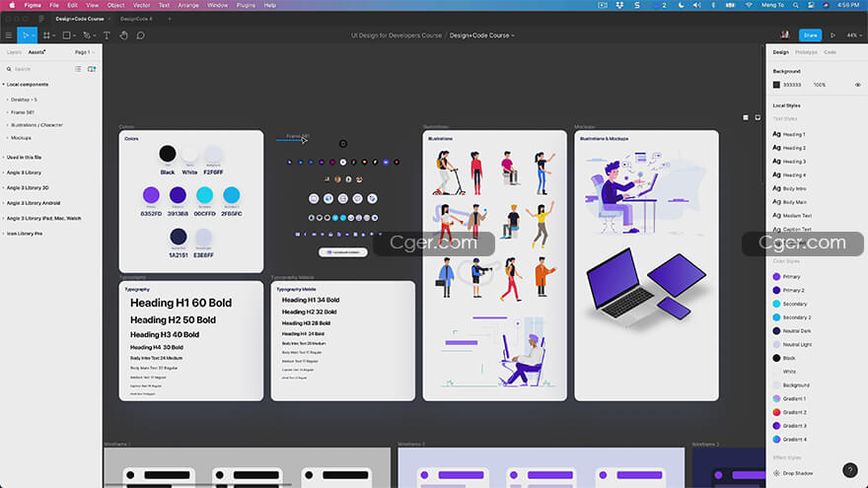Image resolution: width=868 pixels, height=488 pixels.
Task: Switch assets to list view
Action: 78,69
